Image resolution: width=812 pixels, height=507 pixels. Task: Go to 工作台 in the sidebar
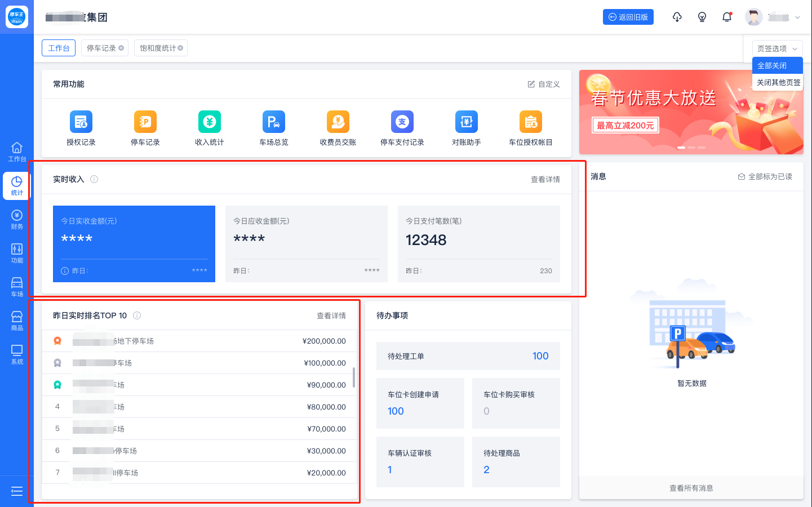click(x=17, y=152)
